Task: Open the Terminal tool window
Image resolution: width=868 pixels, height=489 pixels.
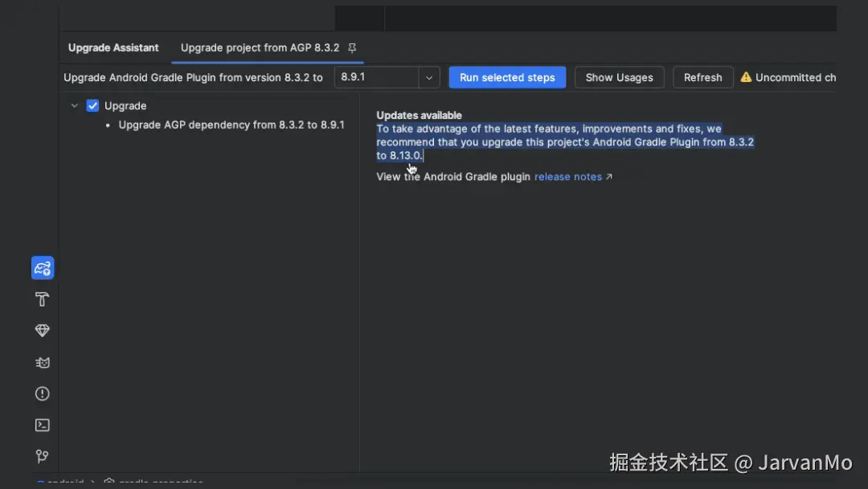Action: (x=42, y=425)
